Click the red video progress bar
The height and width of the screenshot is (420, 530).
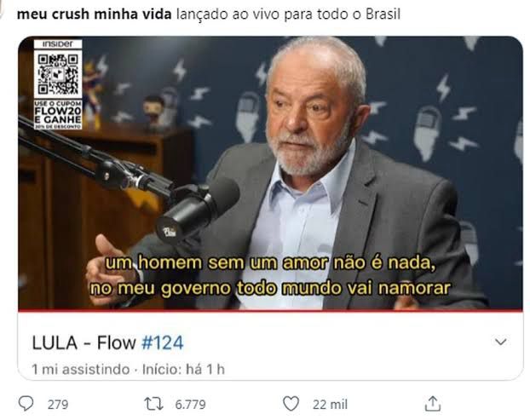pos(270,310)
